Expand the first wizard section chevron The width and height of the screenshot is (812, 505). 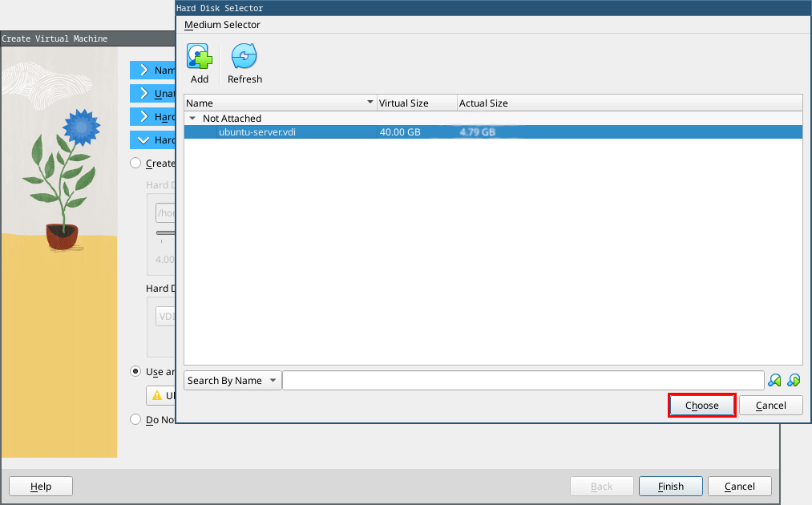(x=144, y=71)
